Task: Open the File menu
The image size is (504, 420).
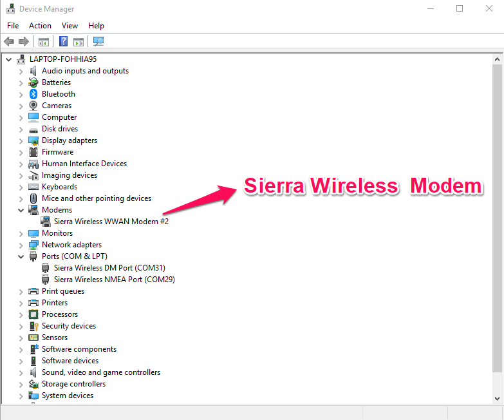Action: (13, 26)
